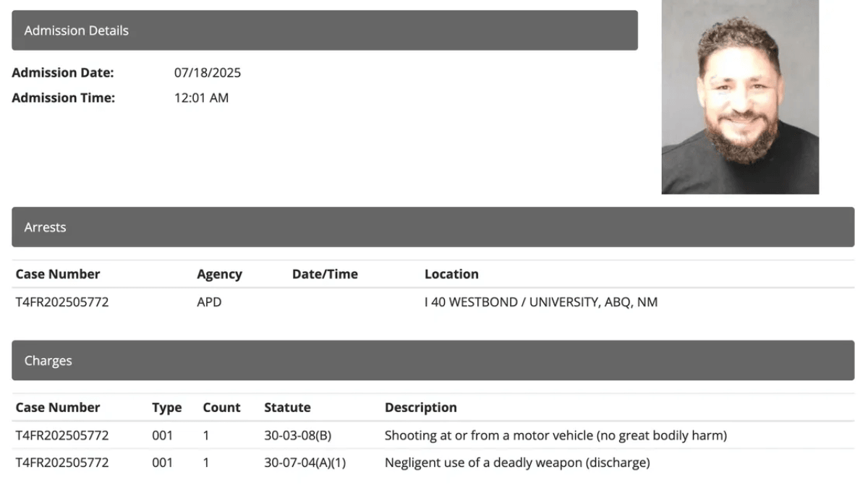Click the Statute column header
Image resolution: width=868 pixels, height=488 pixels.
(287, 408)
